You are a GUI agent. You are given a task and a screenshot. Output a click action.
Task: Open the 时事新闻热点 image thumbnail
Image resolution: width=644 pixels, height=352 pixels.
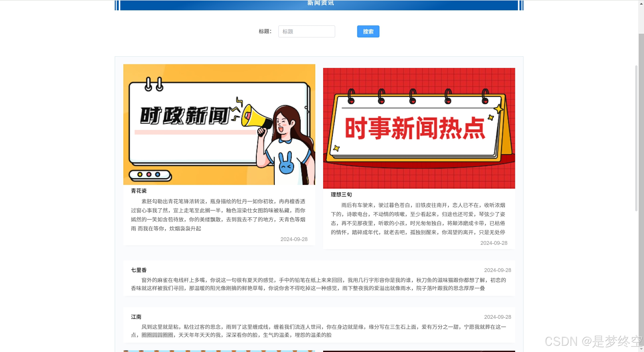419,128
